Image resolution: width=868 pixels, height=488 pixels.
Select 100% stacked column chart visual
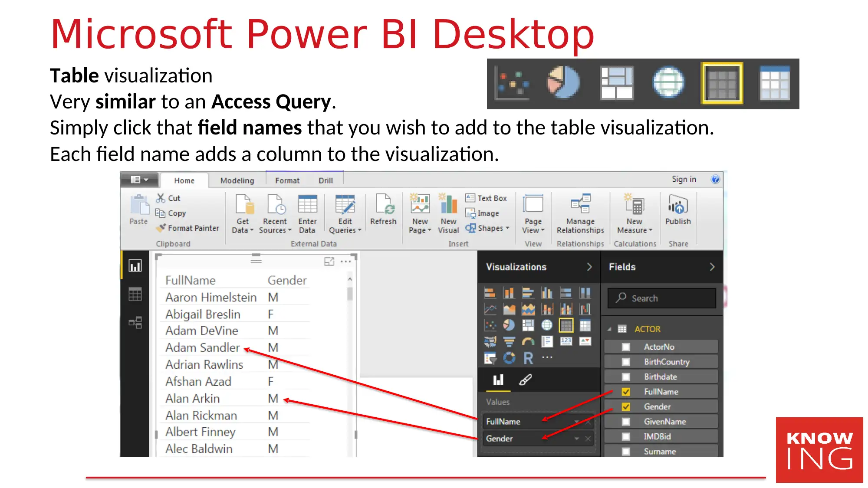[585, 293]
